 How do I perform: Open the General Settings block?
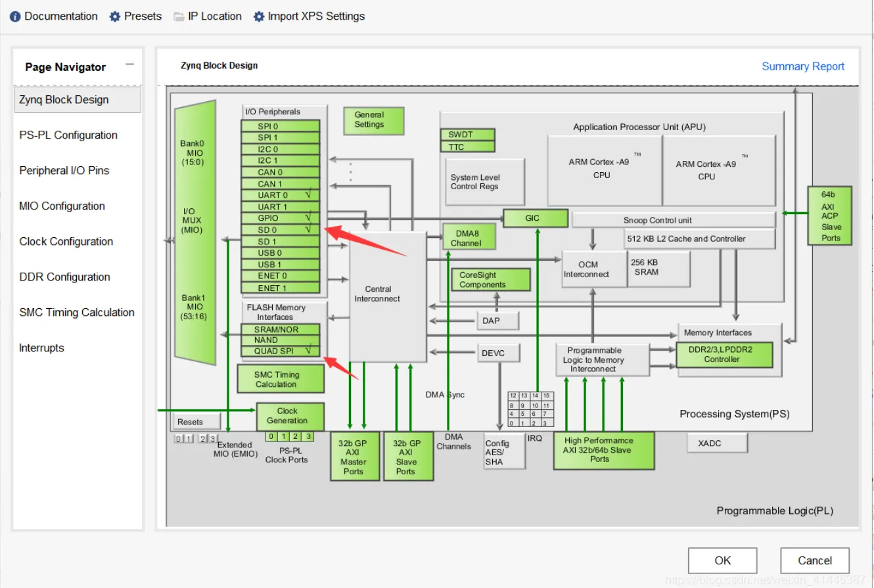(373, 120)
